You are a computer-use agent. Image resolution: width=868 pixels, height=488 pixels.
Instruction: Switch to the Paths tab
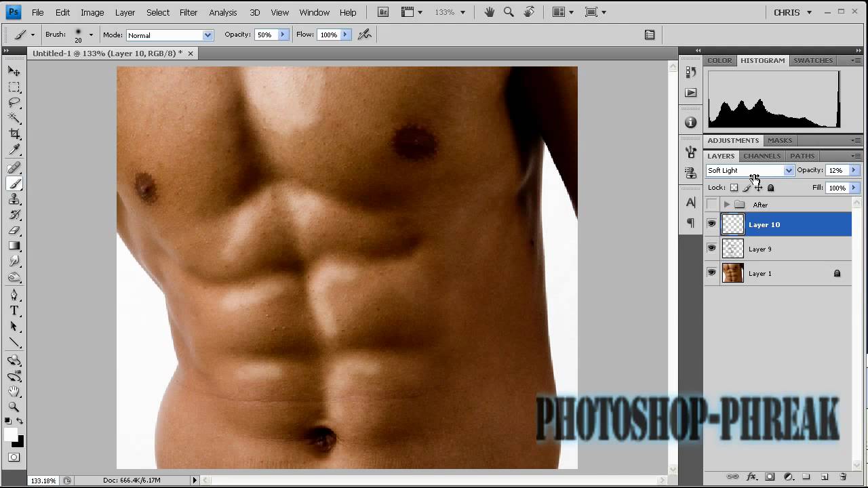[x=802, y=156]
